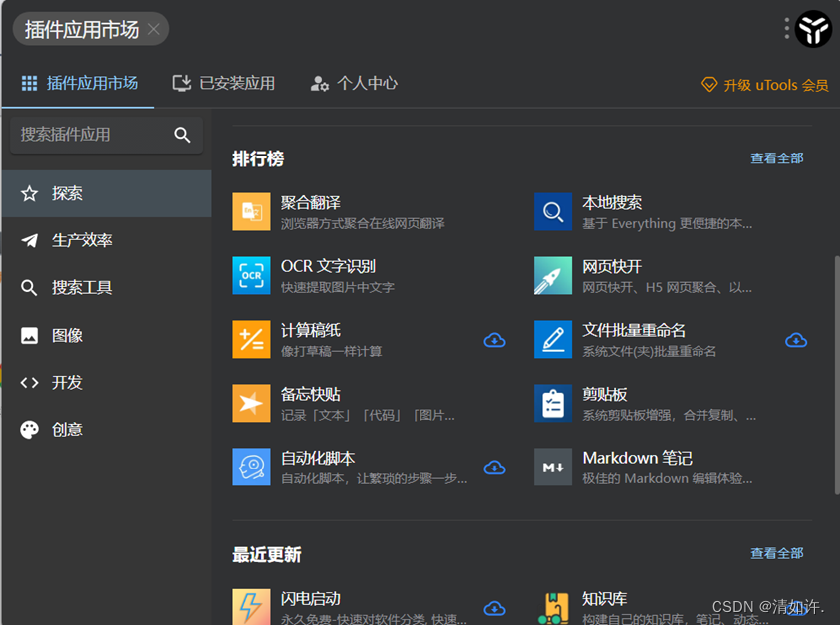Viewport: 840px width, 625px height.
Task: Open the 网页快开 title text
Action: coord(612,266)
